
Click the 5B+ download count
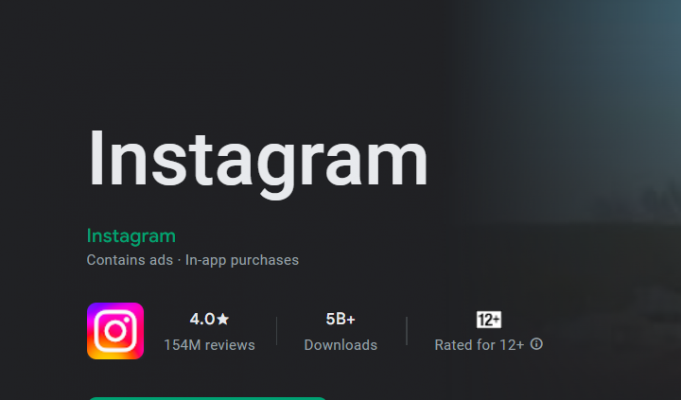coord(341,319)
